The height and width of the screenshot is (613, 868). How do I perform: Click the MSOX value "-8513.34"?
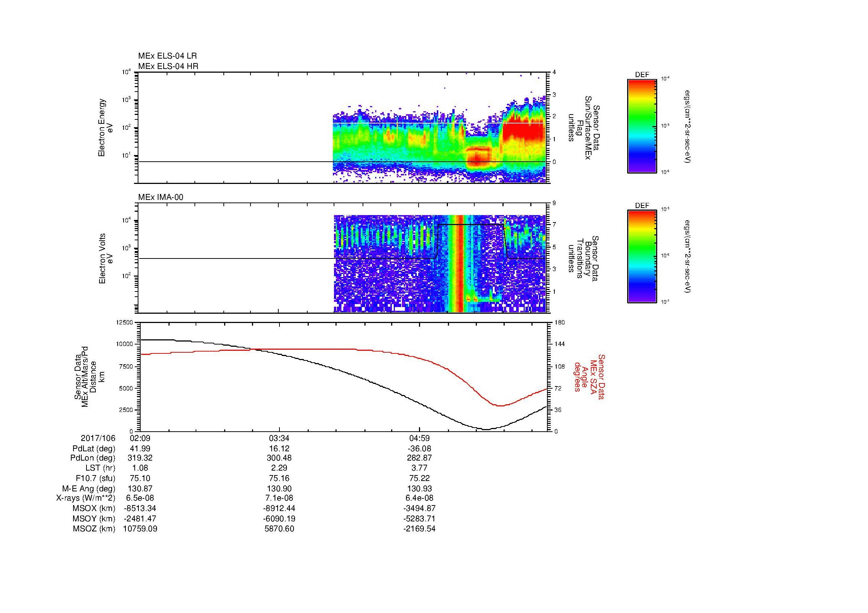[140, 508]
